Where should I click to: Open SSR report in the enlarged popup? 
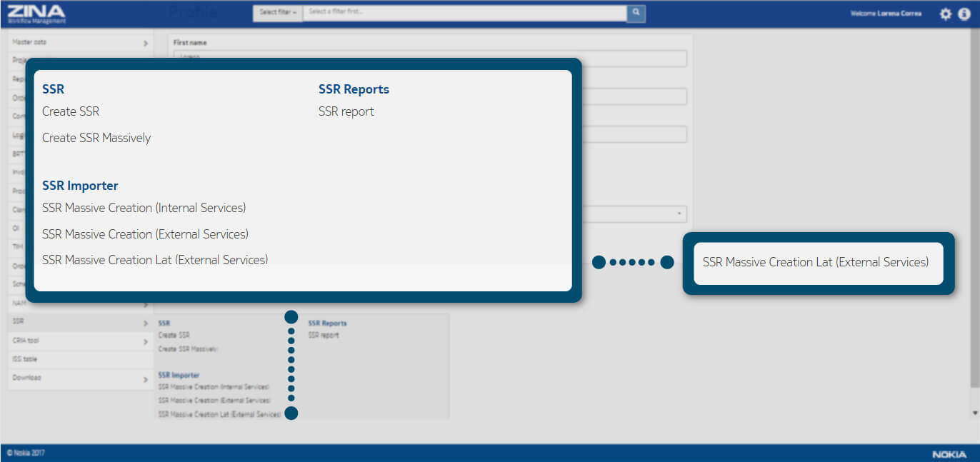click(x=346, y=111)
